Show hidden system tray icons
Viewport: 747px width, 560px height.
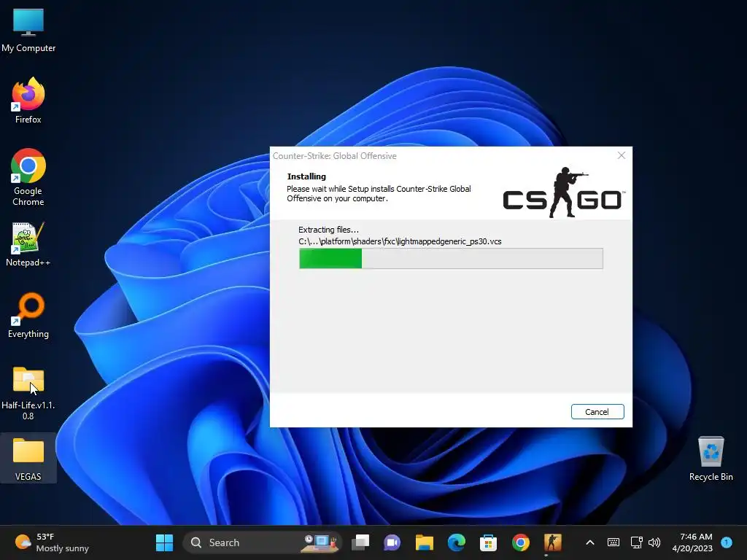[589, 542]
